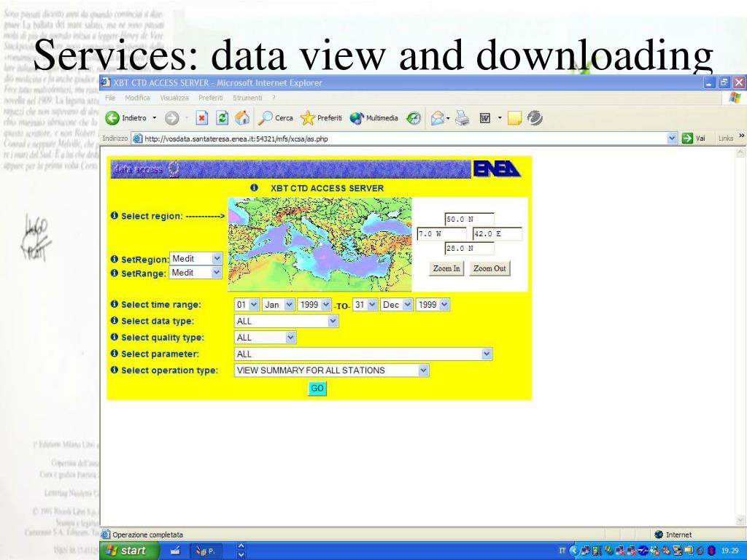Click info icon beside SetRange
The height and width of the screenshot is (560, 747).
coord(115,273)
